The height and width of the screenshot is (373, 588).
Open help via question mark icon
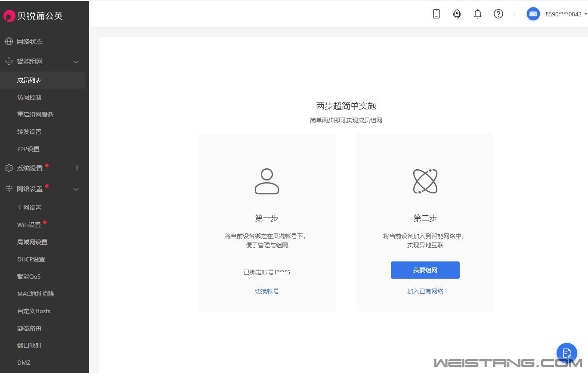pos(498,14)
